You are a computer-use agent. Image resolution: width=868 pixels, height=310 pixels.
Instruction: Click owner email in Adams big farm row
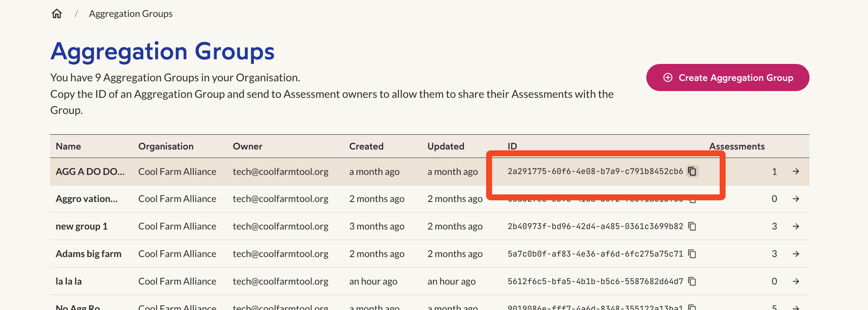(281, 254)
